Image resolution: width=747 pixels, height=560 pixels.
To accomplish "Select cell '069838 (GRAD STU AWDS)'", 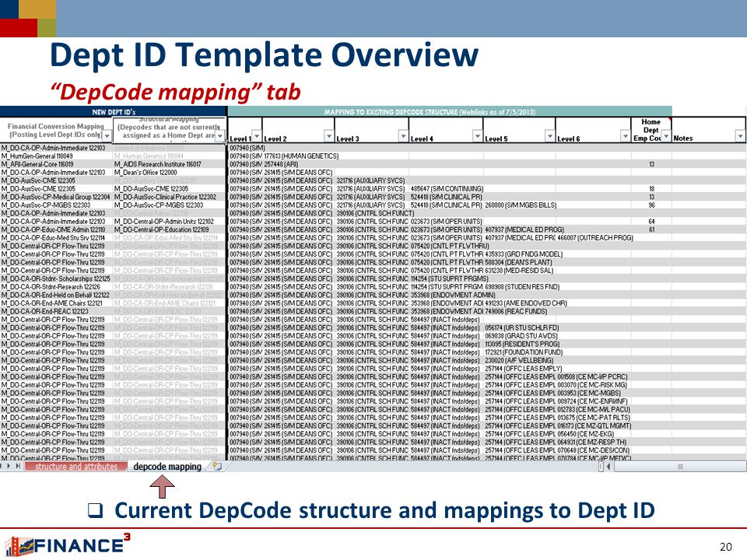I will tap(521, 336).
